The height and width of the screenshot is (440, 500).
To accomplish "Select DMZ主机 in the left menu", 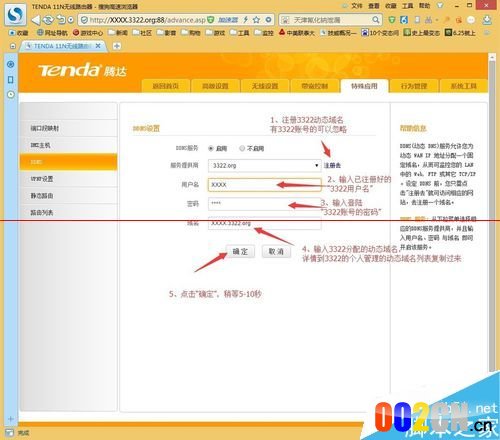I will pos(69,145).
